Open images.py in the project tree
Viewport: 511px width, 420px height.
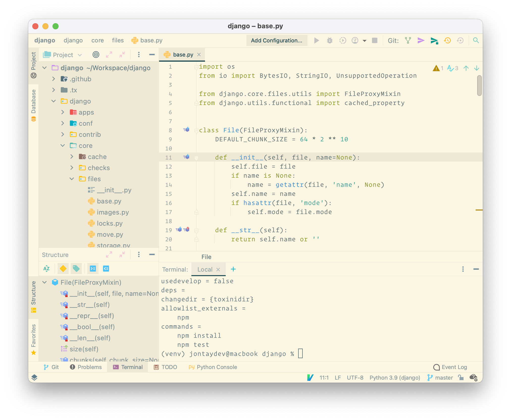coord(113,212)
